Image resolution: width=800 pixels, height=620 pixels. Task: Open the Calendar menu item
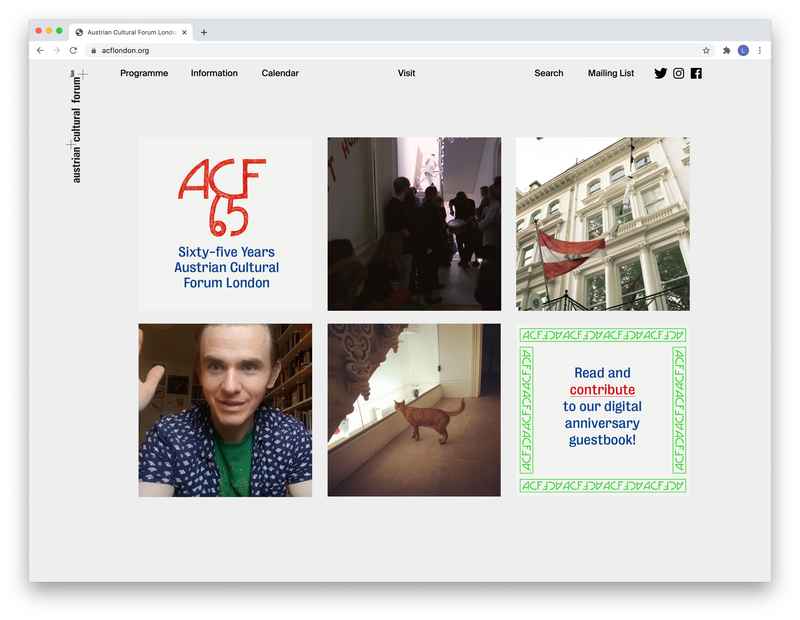280,73
